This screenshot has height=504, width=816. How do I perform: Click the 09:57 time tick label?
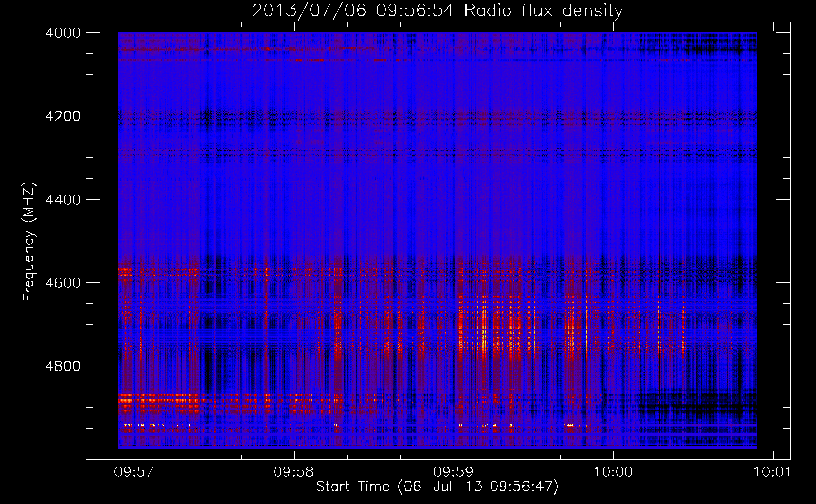coord(134,472)
